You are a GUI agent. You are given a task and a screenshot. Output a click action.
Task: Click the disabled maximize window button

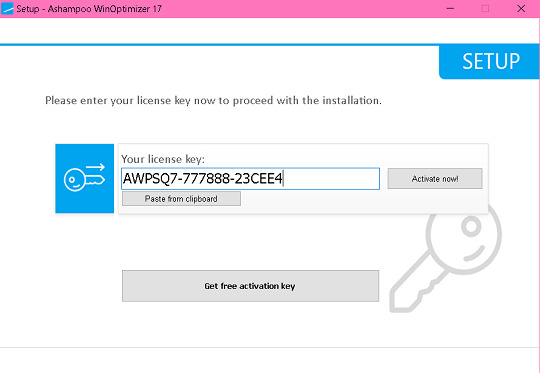485,9
